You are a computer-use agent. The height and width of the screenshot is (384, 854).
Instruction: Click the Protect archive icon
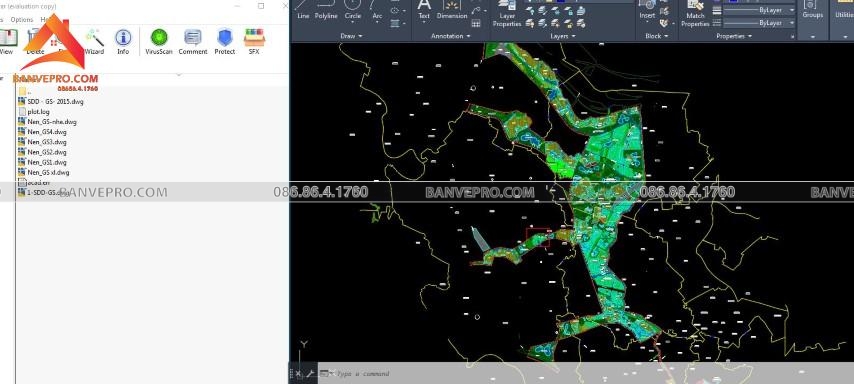coord(224,42)
